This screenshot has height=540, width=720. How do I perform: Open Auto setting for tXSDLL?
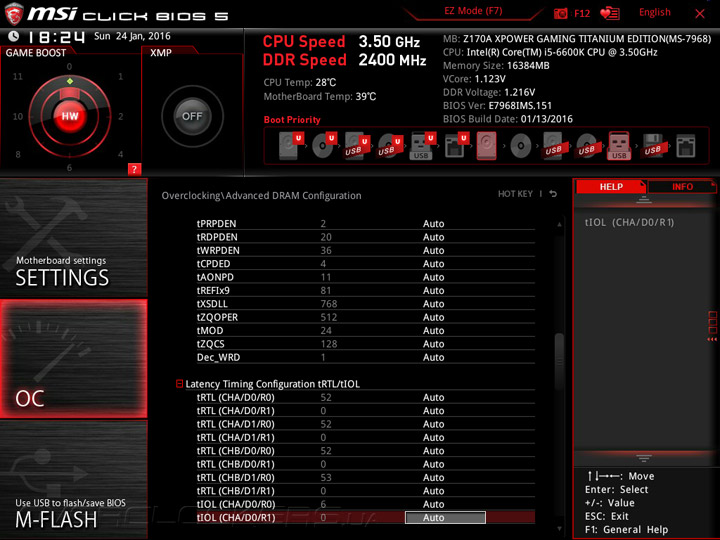[433, 304]
